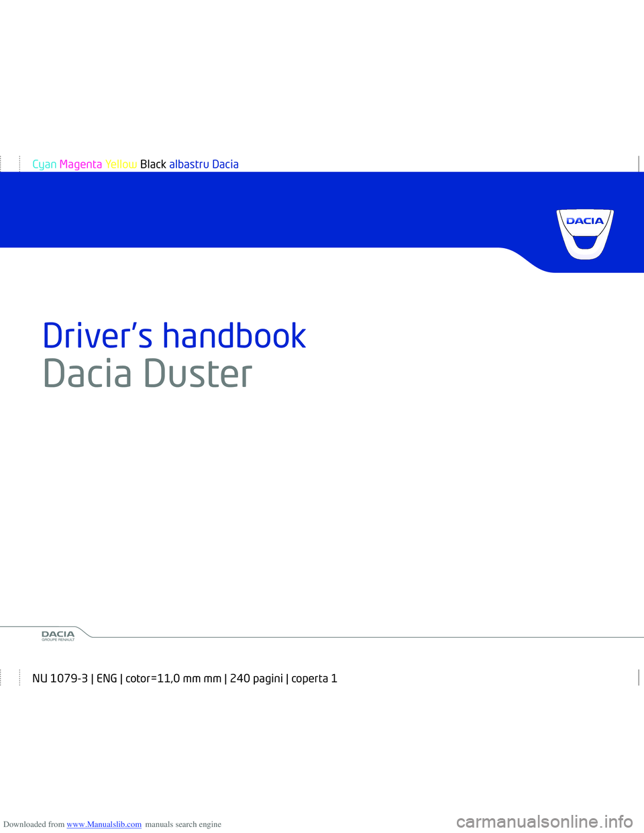644x833 pixels.
Task: Click the 'manuals search engine' footer text
Action: [x=183, y=824]
